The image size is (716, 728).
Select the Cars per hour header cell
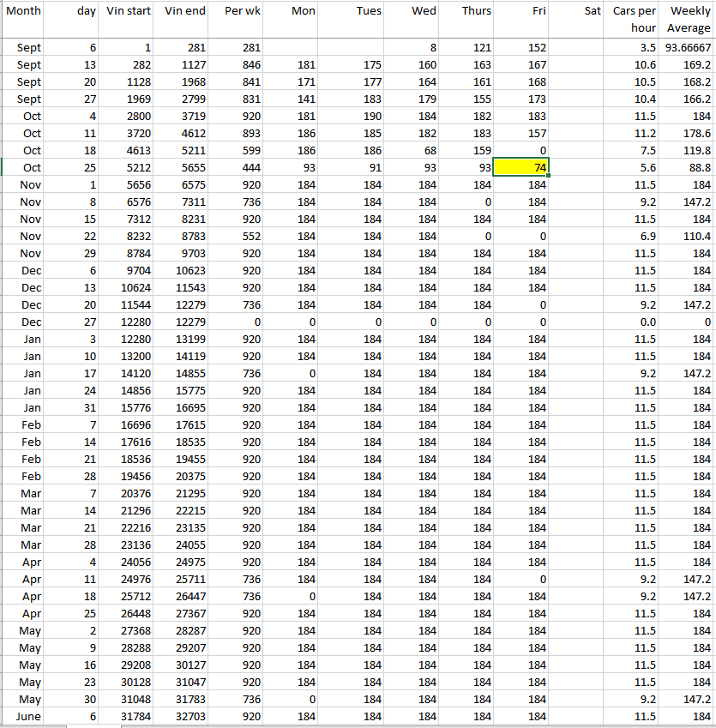tap(634, 19)
